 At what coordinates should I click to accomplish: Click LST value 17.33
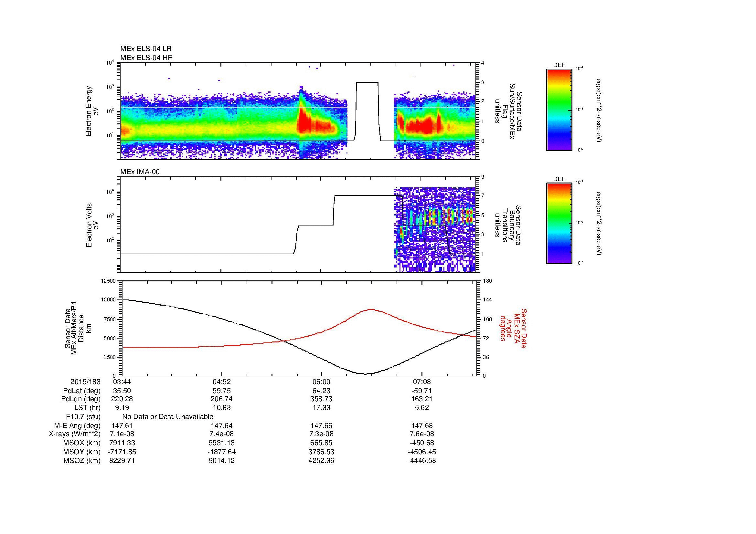click(321, 408)
